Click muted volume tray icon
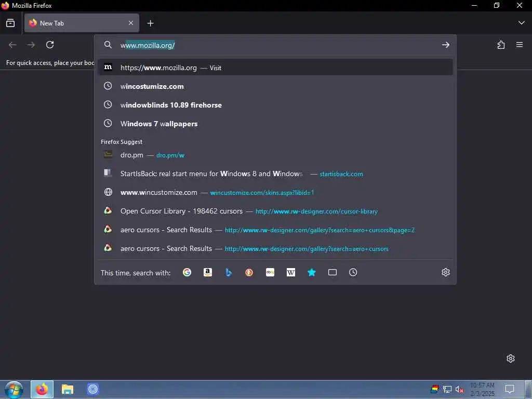 click(x=459, y=389)
